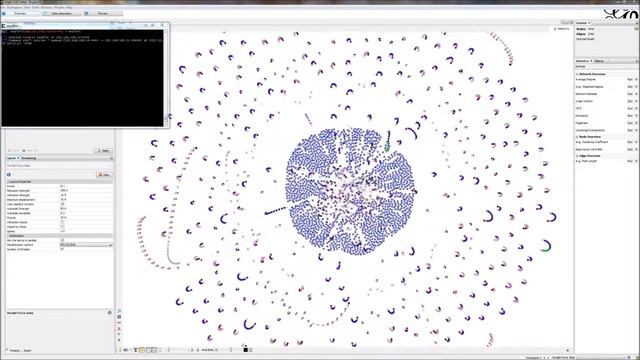Open the Overview perspective
Viewport: 640px width, 360px height.
tap(20, 13)
